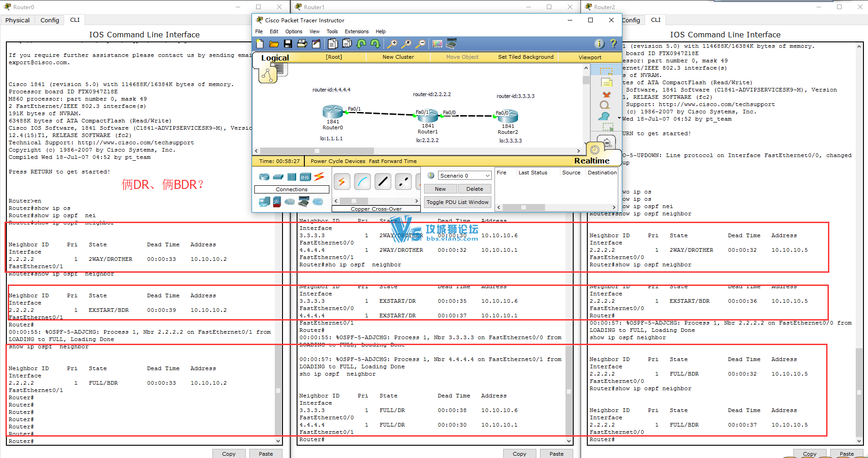Expand the shape tool dropdown arrow
868x458 pixels.
tap(619, 118)
